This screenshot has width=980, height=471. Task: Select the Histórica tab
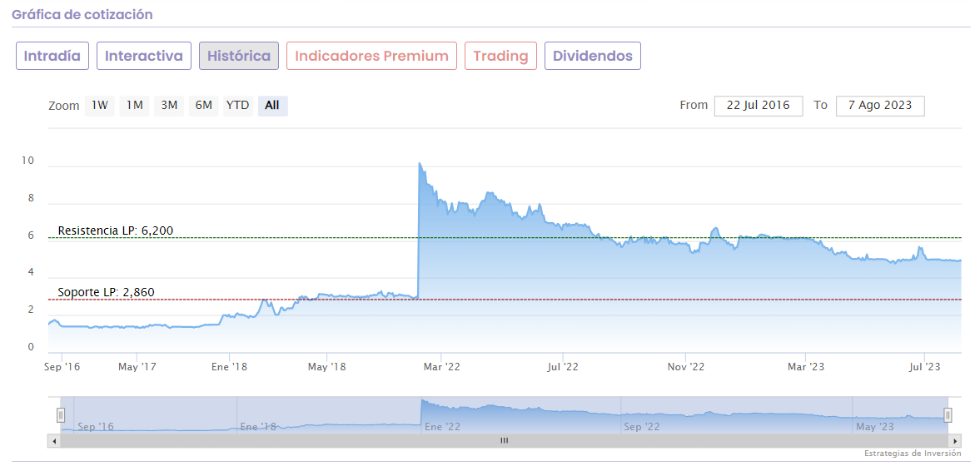pyautogui.click(x=239, y=56)
